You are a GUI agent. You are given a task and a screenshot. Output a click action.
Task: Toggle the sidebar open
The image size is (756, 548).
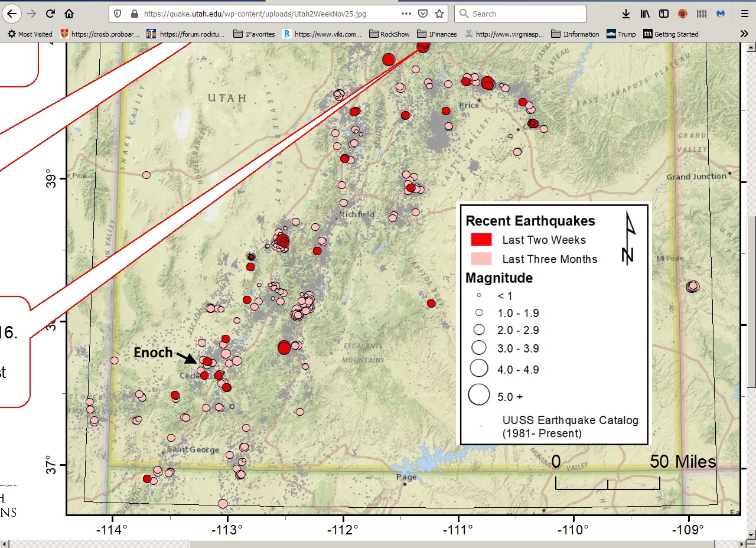664,13
